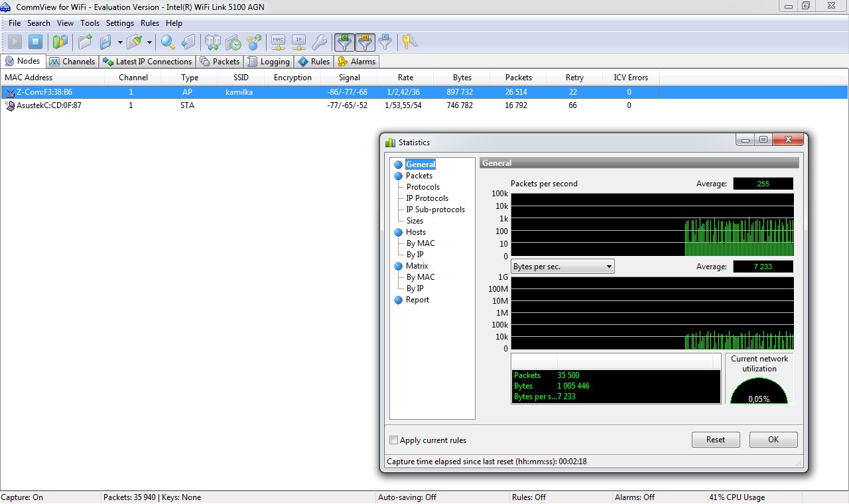849x504 pixels.
Task: Open the Tools menu
Action: 90,23
